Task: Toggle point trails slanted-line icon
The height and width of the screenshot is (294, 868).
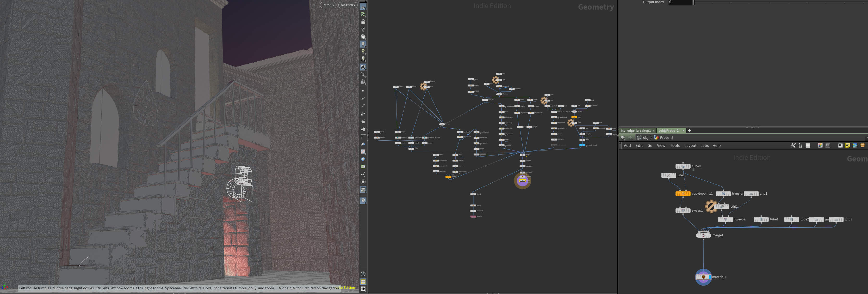Action: click(x=363, y=106)
